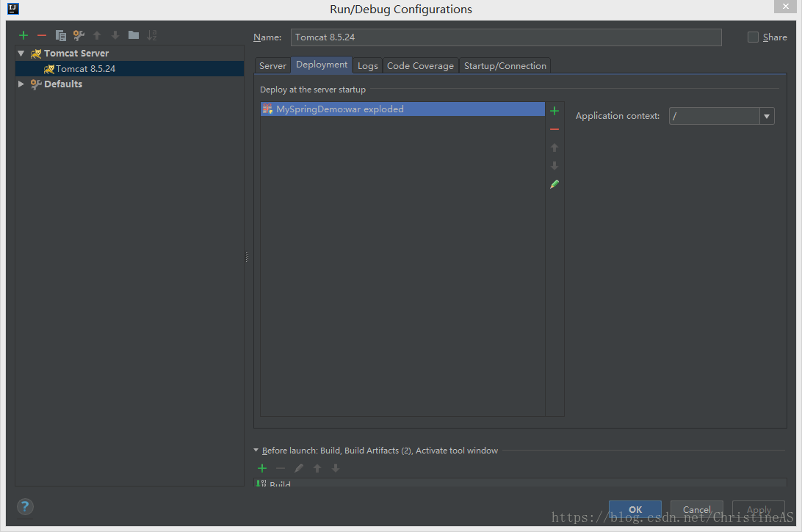Enable the Share checkbox
The width and height of the screenshot is (802, 532).
coord(753,37)
